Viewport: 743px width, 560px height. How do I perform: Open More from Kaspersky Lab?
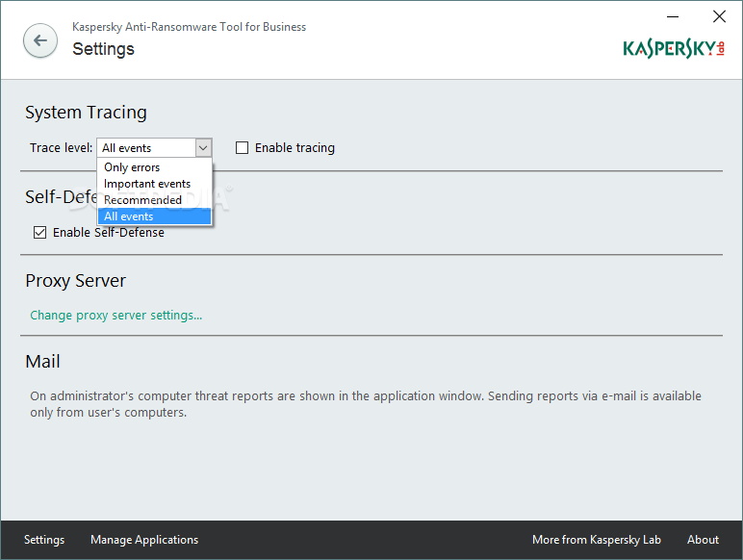[597, 540]
